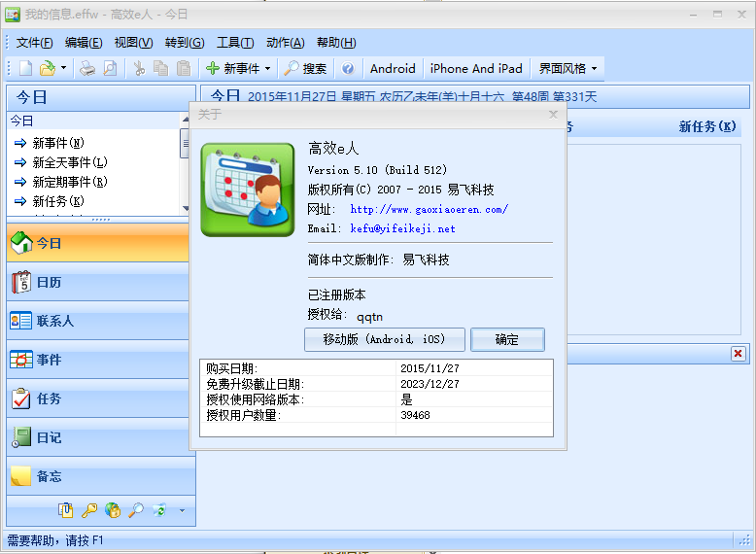Screen dimensions: 756x554
Task: Open the 视图(V) menu
Action: (x=133, y=43)
